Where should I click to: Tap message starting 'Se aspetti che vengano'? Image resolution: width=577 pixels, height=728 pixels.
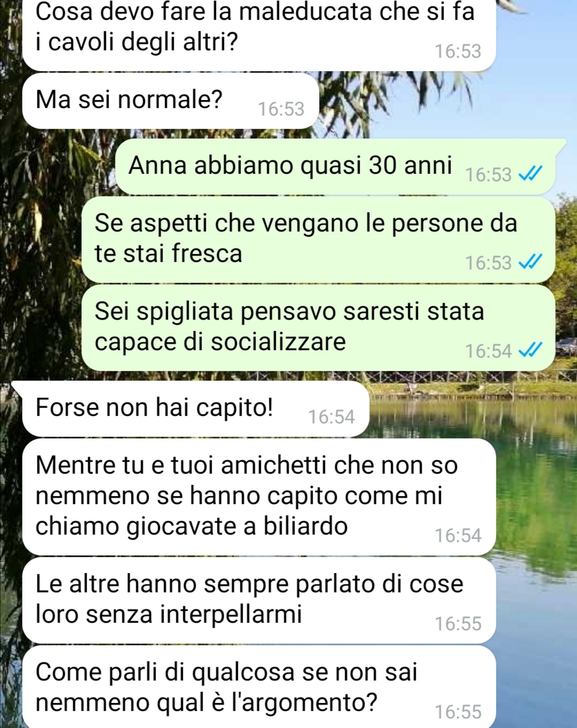(x=318, y=239)
